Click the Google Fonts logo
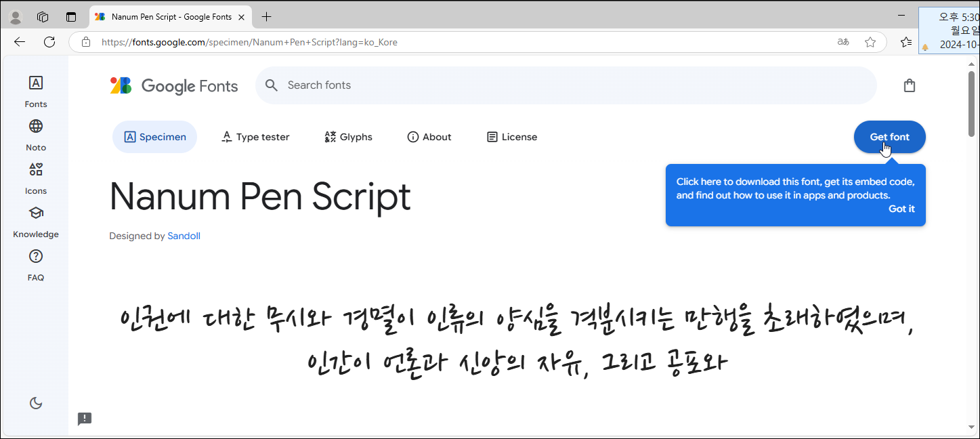This screenshot has height=439, width=980. tap(174, 85)
